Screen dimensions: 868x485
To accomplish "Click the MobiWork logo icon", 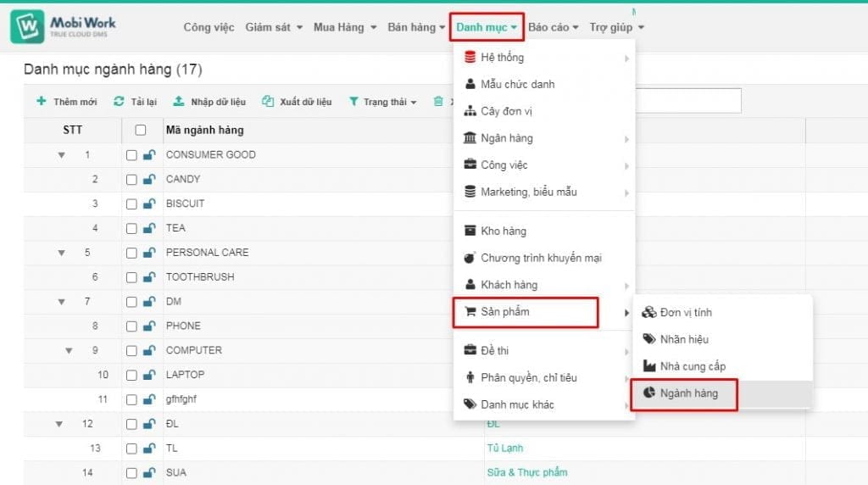I will pos(27,27).
